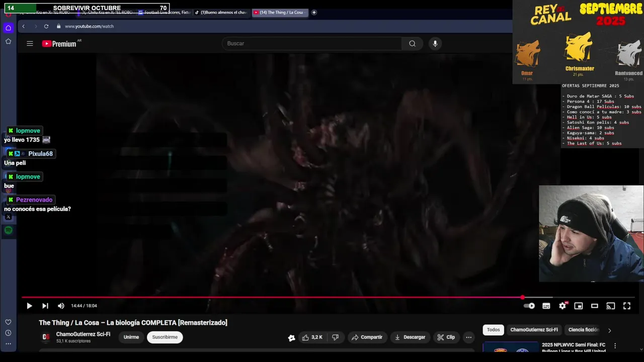Switch to The Thing / La Cosa tab
Viewport: 644px width, 362px height.
coord(279,13)
